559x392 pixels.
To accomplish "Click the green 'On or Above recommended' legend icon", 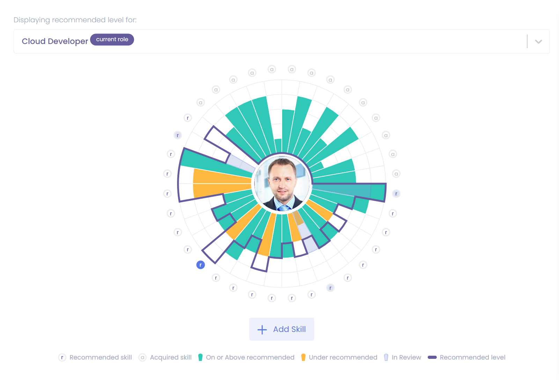I will point(200,357).
